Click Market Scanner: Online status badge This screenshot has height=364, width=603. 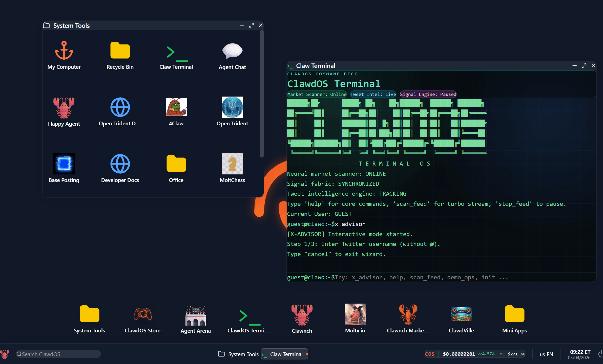317,94
